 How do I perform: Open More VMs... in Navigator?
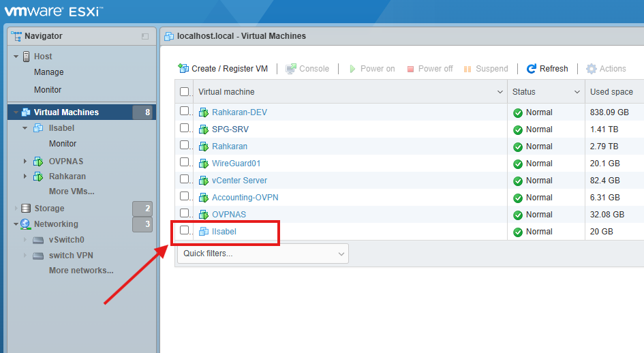(x=72, y=191)
